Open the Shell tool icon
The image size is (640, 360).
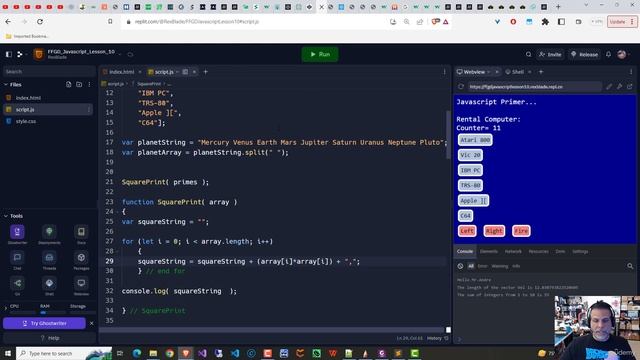click(49, 286)
